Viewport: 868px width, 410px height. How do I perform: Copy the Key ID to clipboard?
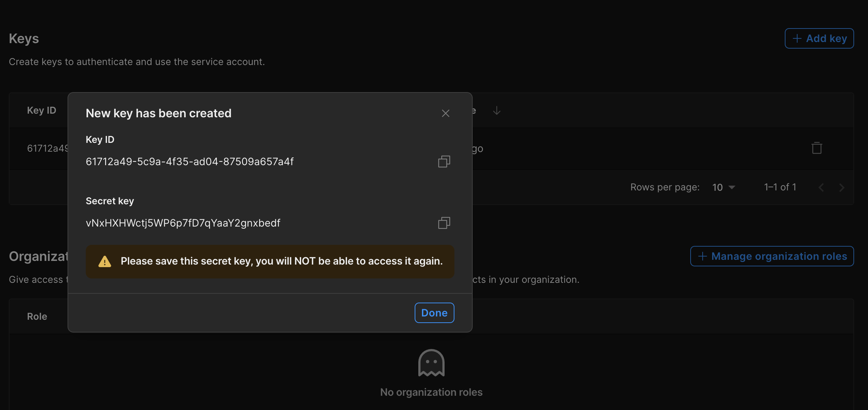pos(444,162)
